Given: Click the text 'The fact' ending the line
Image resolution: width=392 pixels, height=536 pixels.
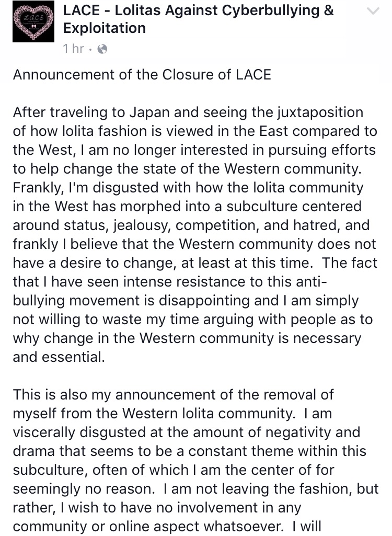Looking at the screenshot, I should [x=350, y=263].
